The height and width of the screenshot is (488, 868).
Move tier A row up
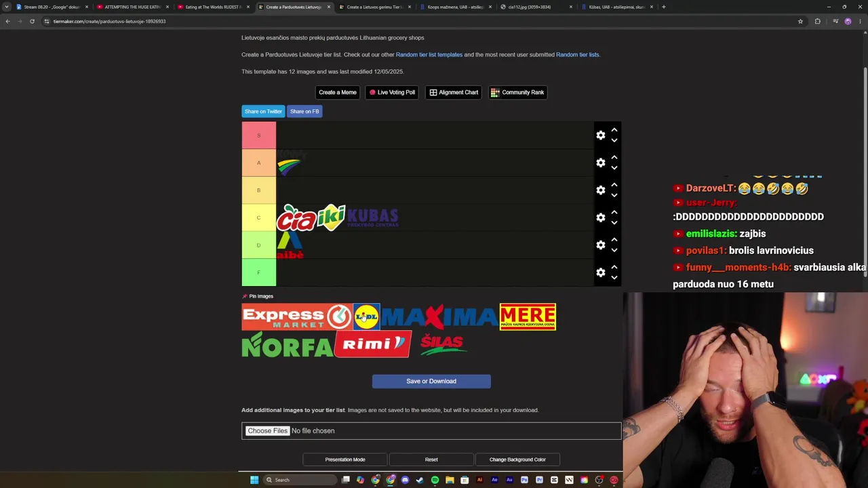(614, 157)
